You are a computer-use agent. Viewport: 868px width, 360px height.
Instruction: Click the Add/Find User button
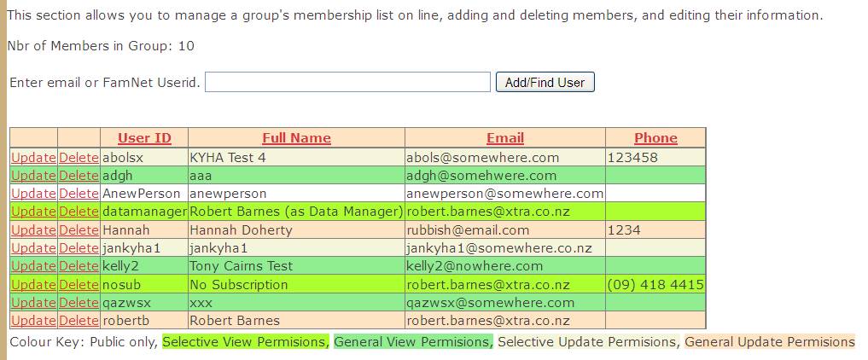pyautogui.click(x=545, y=83)
